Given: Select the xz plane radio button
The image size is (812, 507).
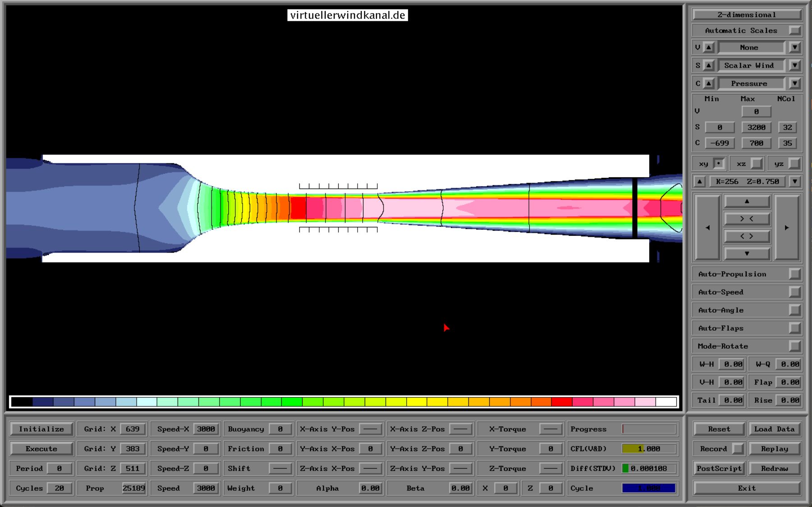Looking at the screenshot, I should [757, 163].
